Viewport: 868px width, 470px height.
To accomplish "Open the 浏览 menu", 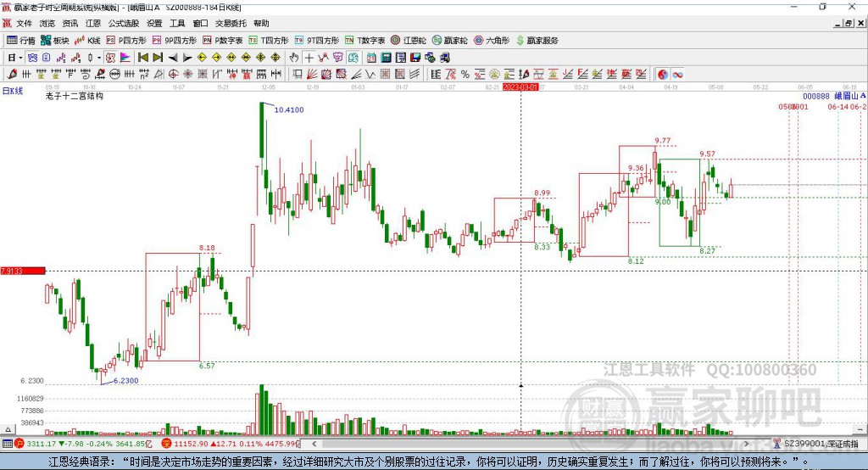I will (x=47, y=23).
